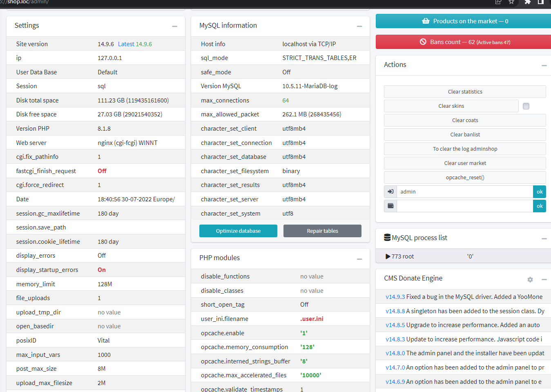551x392 pixels.
Task: Click the login arrow icon beside admin field
Action: (390, 192)
